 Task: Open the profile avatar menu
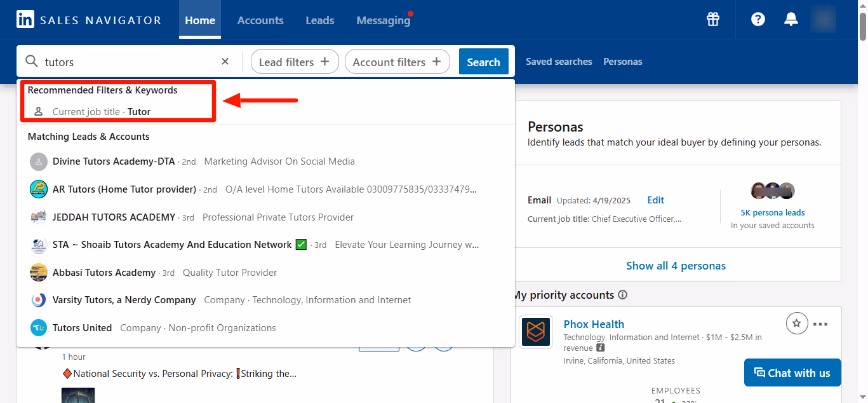pyautogui.click(x=824, y=19)
